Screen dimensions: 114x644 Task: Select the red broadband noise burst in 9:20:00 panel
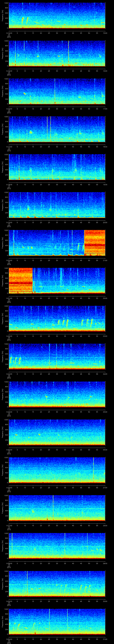pos(95,243)
